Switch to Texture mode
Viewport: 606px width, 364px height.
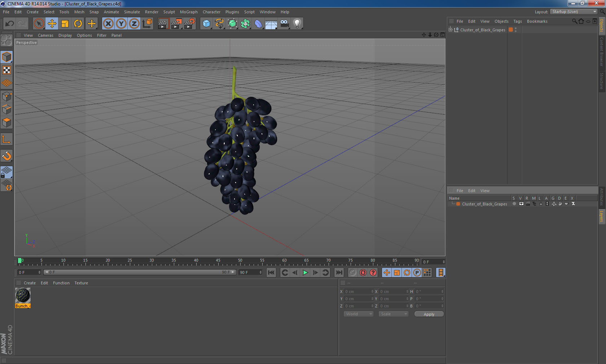click(x=6, y=70)
